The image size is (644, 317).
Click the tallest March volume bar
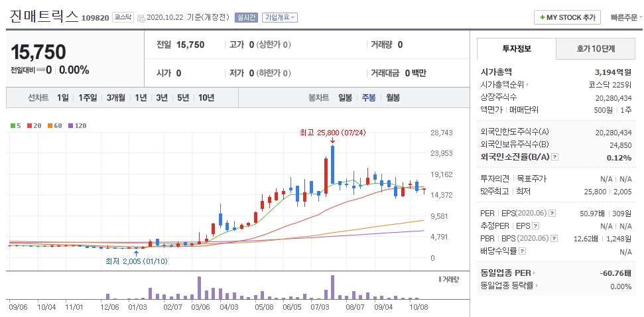(199, 288)
